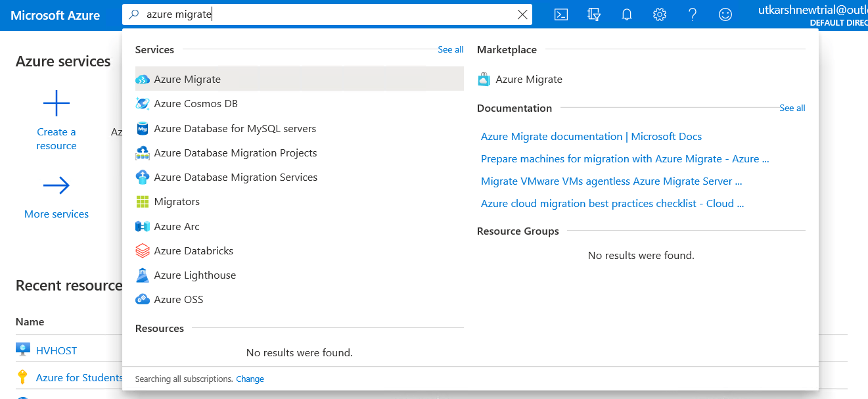The height and width of the screenshot is (399, 868).
Task: Open portal settings gear
Action: (659, 14)
